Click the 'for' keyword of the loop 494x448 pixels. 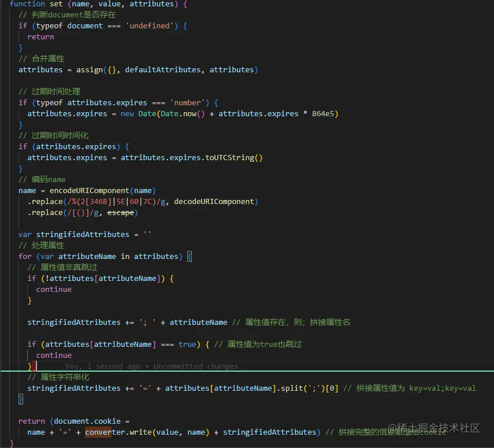(25, 256)
